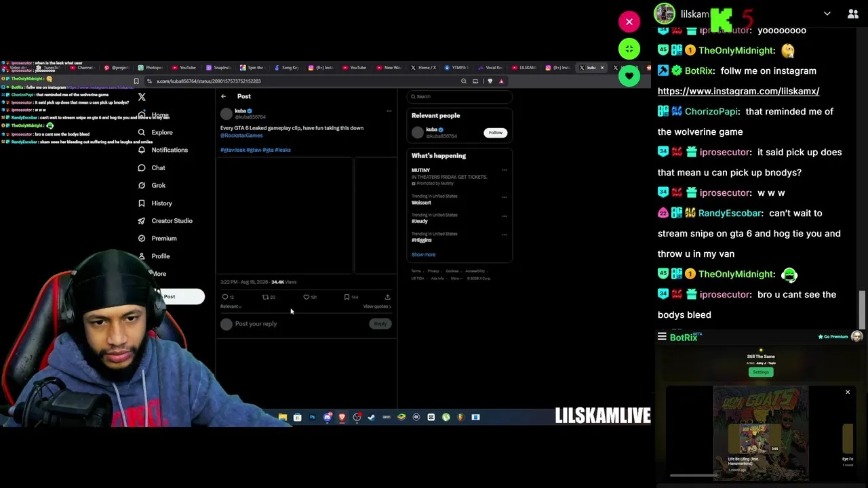Viewport: 868px width, 488px height.
Task: Open options for the MUTINY promoted trend
Action: click(x=504, y=170)
